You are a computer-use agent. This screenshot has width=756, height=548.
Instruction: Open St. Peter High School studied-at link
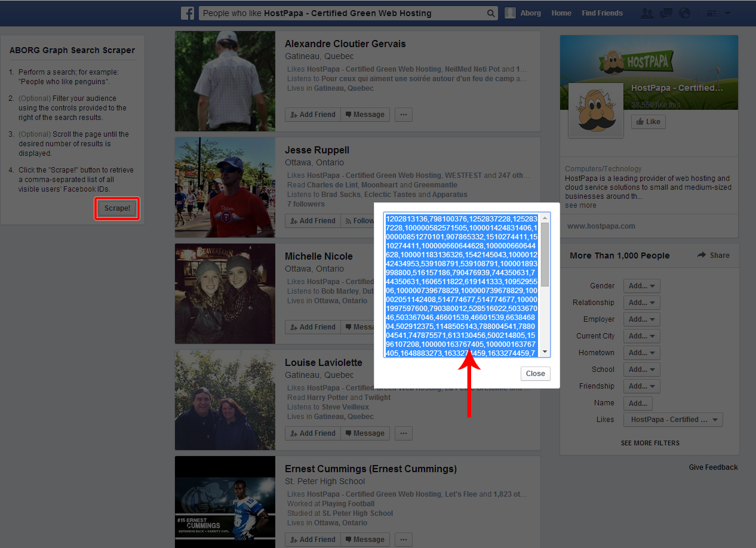pos(358,513)
